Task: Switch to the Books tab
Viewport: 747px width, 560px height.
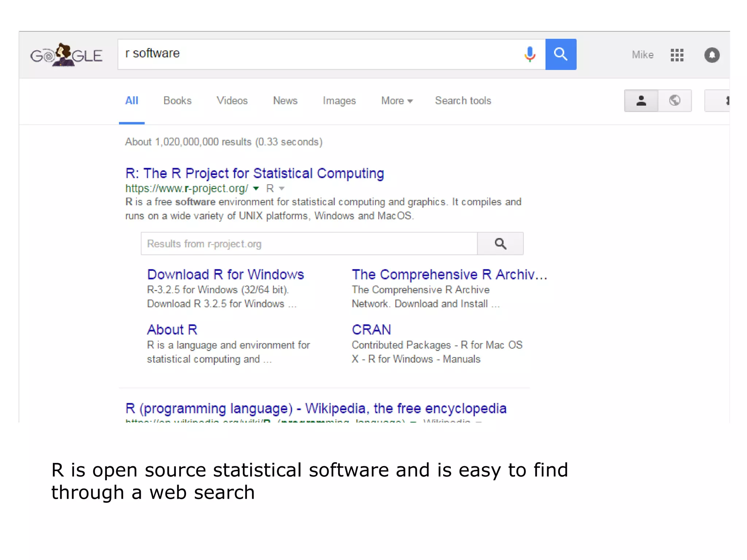Action: point(177,101)
